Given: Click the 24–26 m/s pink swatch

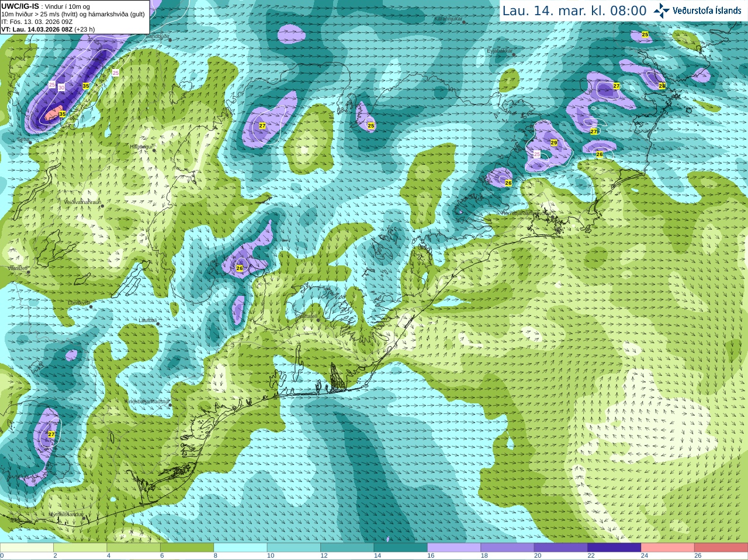Looking at the screenshot, I should [668, 548].
